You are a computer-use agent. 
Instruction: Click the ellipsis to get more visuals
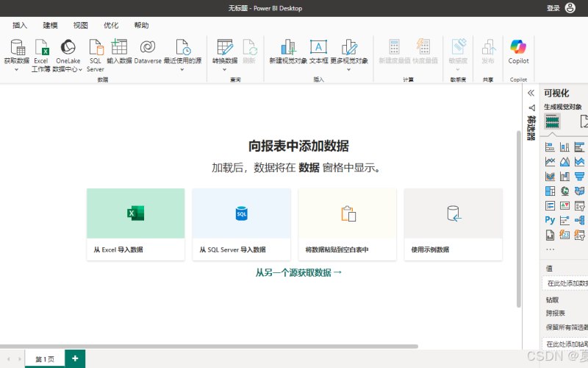[x=550, y=249]
